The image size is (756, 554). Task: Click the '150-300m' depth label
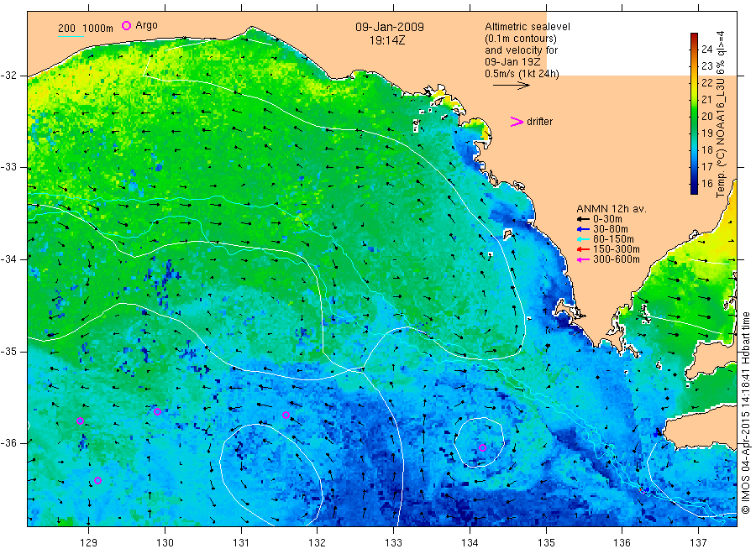617,249
